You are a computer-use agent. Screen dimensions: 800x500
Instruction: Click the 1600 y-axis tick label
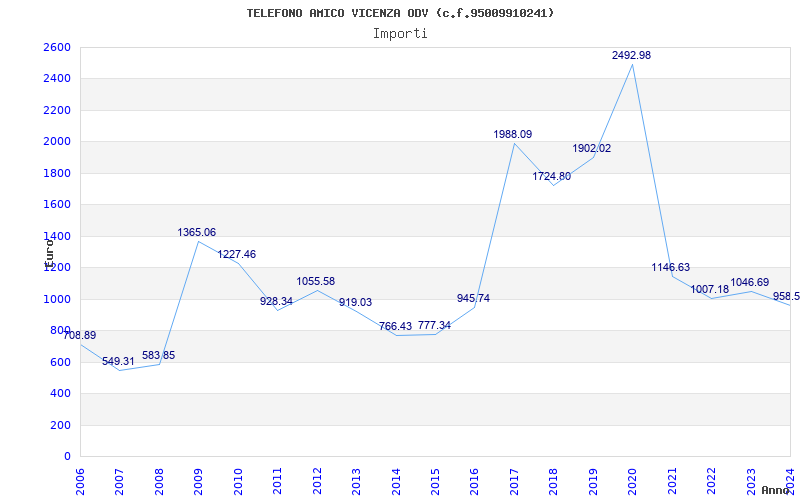point(58,205)
